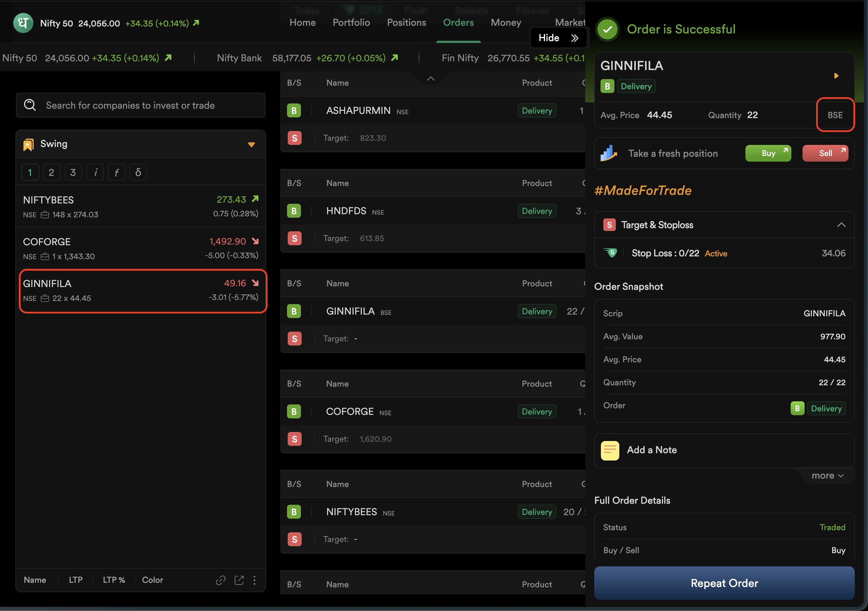The width and height of the screenshot is (868, 611).
Task: Click the B badge on ASHAPURMIN order
Action: (294, 111)
